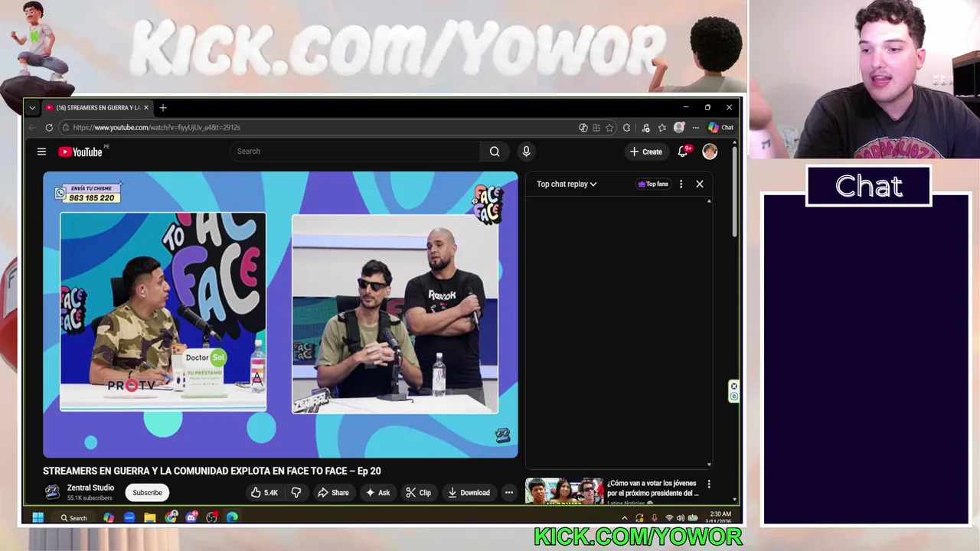Image resolution: width=980 pixels, height=551 pixels.
Task: Download the video
Action: tap(469, 493)
